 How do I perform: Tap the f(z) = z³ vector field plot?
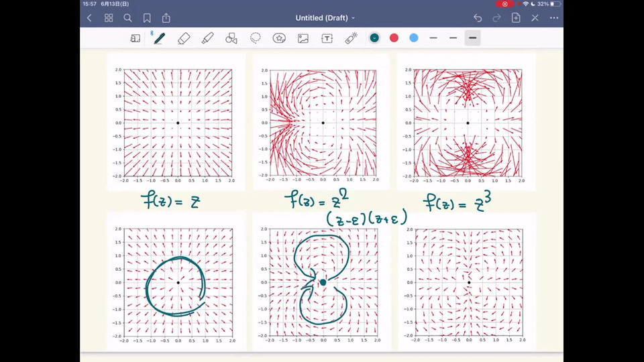click(466, 122)
